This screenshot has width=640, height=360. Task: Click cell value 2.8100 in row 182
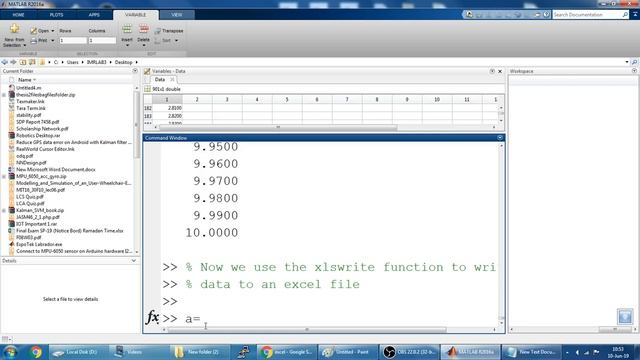tap(167, 108)
